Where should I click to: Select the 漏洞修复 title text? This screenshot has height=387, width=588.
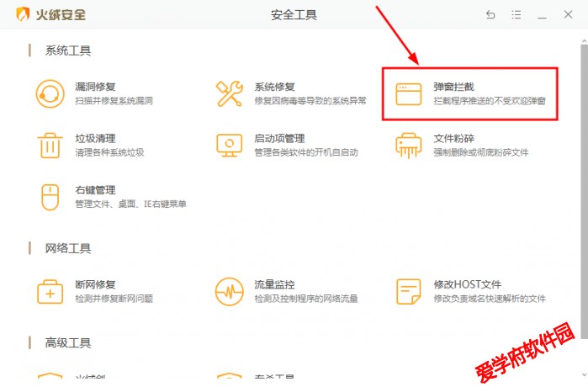click(95, 87)
